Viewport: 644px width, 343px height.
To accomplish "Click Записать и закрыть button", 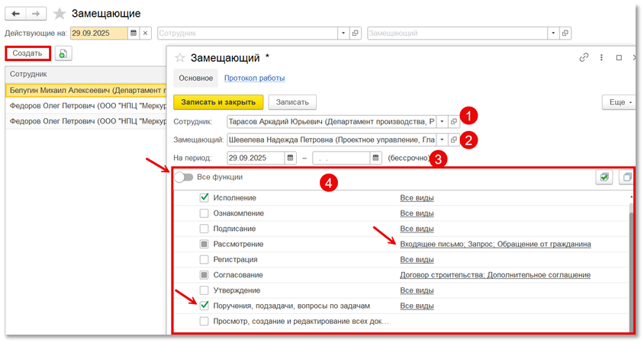I will (x=218, y=101).
